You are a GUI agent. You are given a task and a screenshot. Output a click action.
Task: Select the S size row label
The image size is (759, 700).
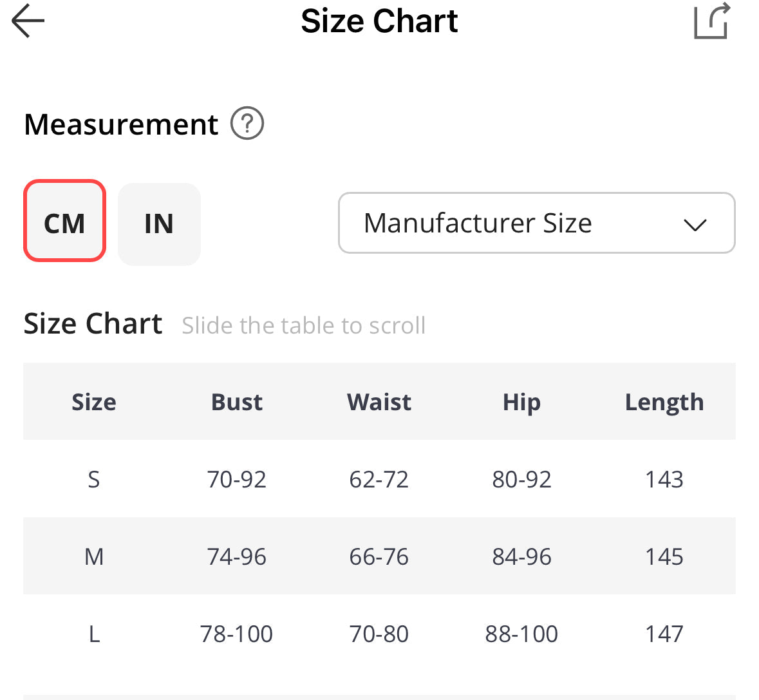(x=94, y=479)
